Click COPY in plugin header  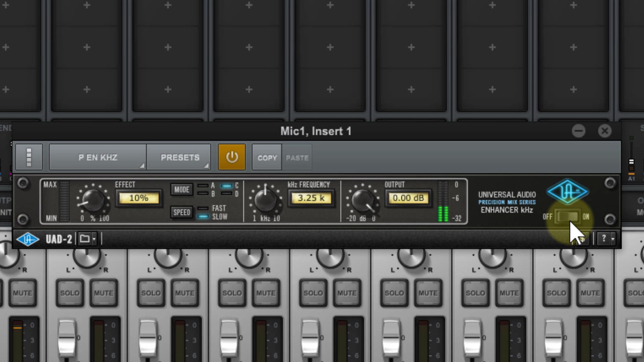tap(267, 158)
